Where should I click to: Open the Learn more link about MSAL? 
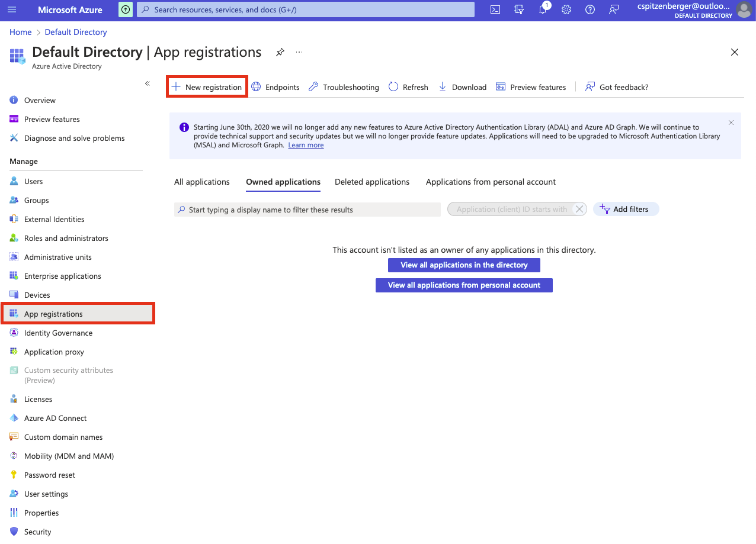[306, 144]
